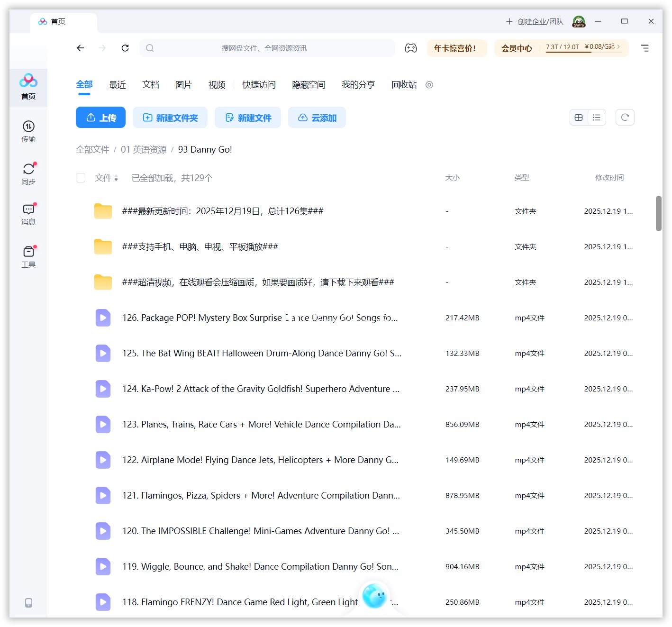
Task: Toggle the 文件 column sort arrow
Action: coord(116,178)
